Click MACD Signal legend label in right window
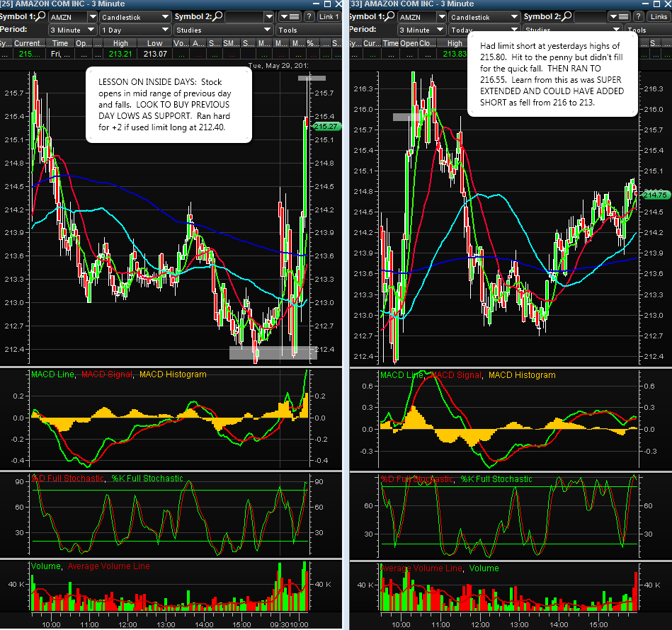This screenshot has width=672, height=630. [456, 375]
